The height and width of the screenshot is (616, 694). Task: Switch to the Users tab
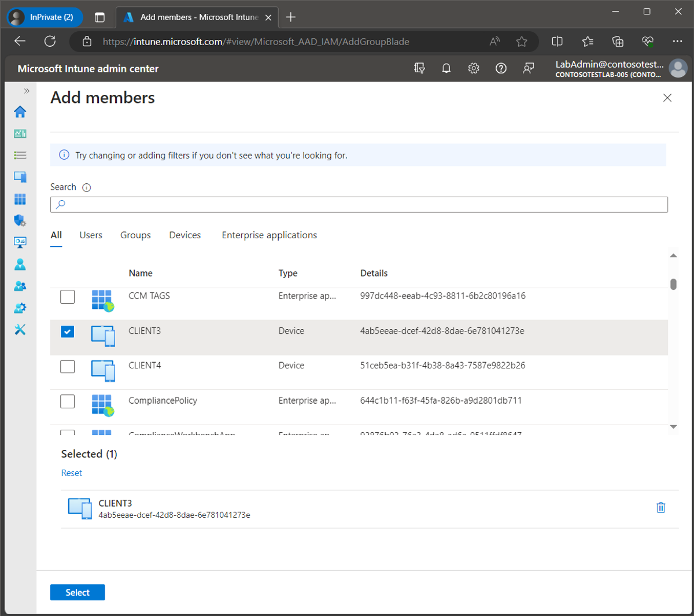91,235
